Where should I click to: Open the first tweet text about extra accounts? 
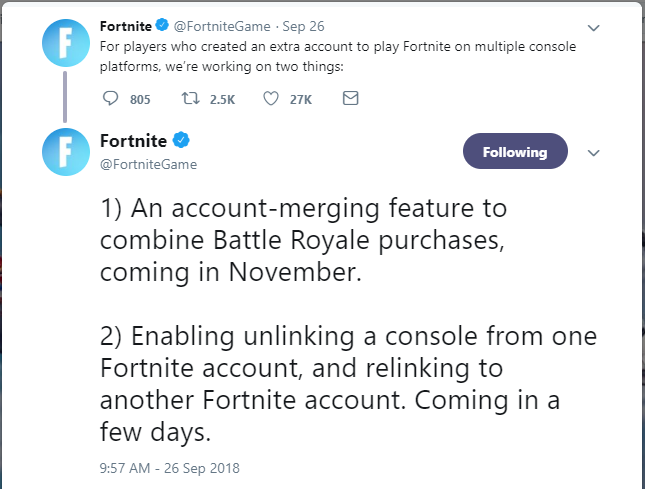338,56
